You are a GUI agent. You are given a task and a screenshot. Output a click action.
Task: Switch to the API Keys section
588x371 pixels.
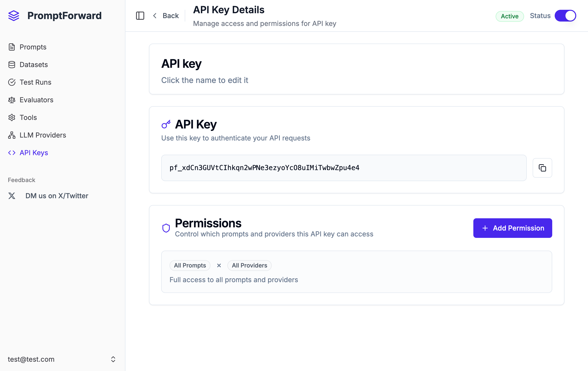[34, 153]
